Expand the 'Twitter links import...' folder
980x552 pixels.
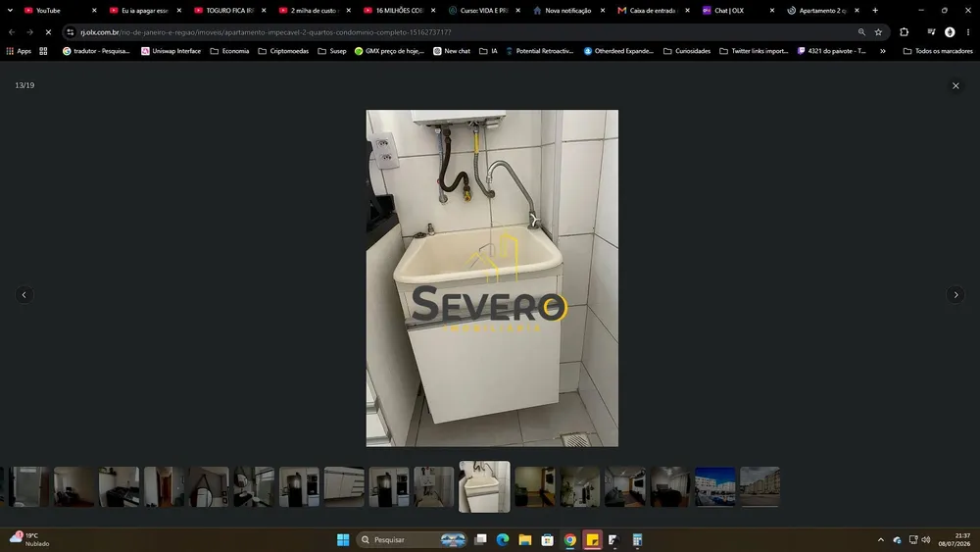tap(754, 51)
